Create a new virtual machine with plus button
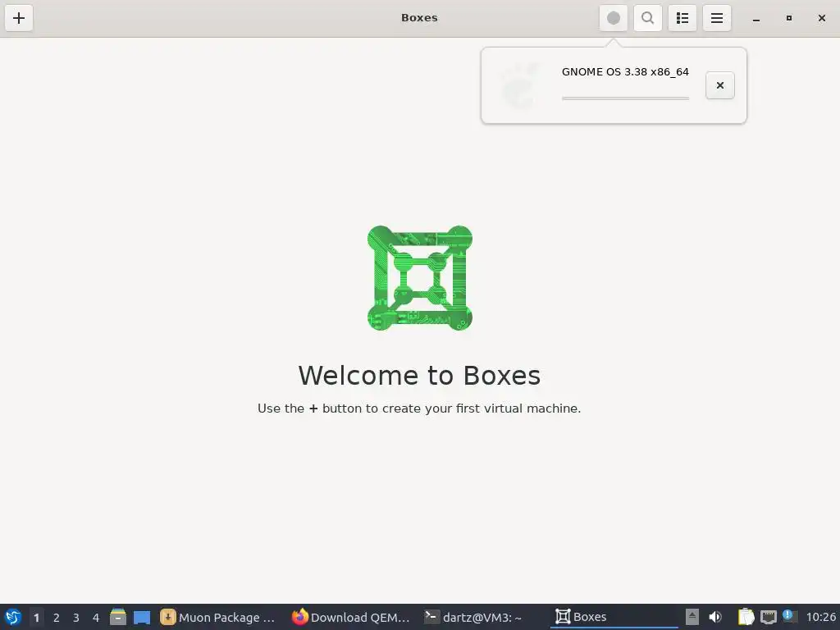The width and height of the screenshot is (840, 630). [19, 18]
